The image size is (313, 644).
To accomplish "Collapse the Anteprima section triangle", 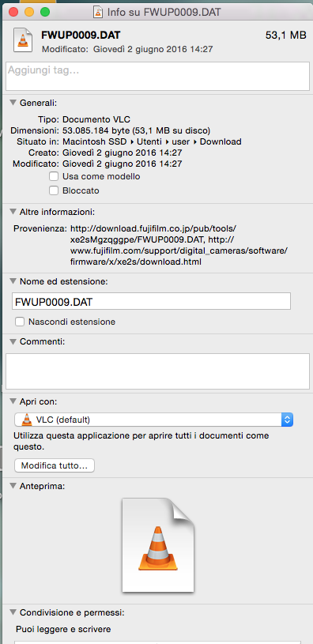I will coord(13,486).
